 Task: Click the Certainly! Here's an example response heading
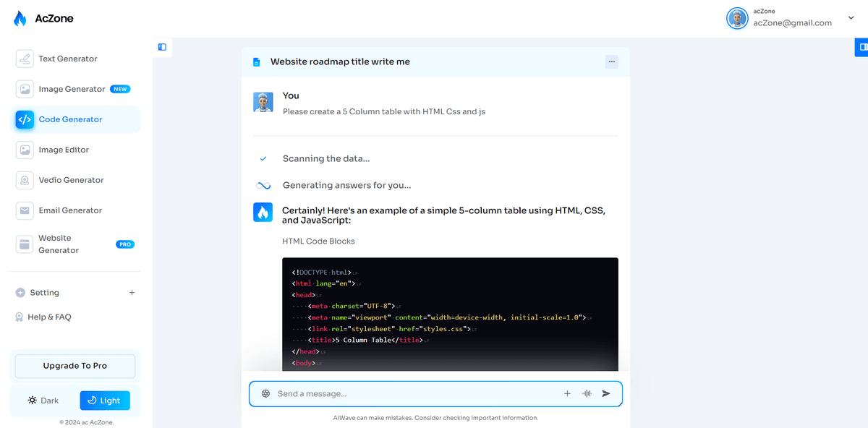(x=443, y=215)
